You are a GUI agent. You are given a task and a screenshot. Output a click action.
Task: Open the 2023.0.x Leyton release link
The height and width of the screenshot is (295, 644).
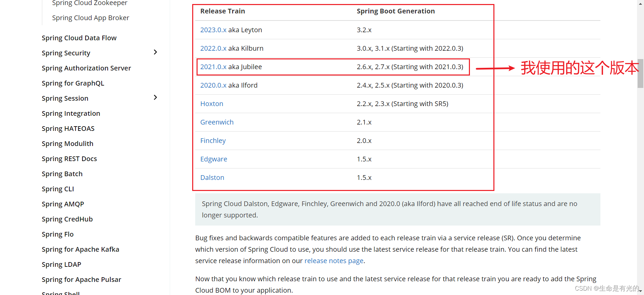pyautogui.click(x=213, y=30)
